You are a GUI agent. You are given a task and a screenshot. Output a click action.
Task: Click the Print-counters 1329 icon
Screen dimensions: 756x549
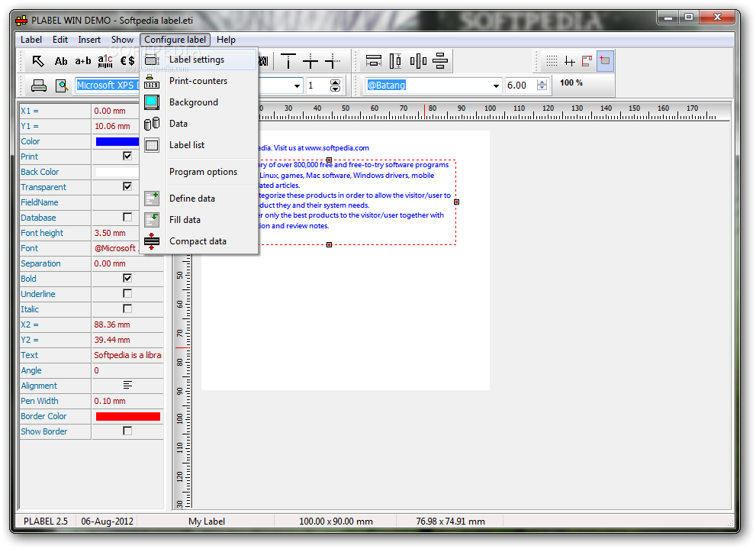coord(152,81)
